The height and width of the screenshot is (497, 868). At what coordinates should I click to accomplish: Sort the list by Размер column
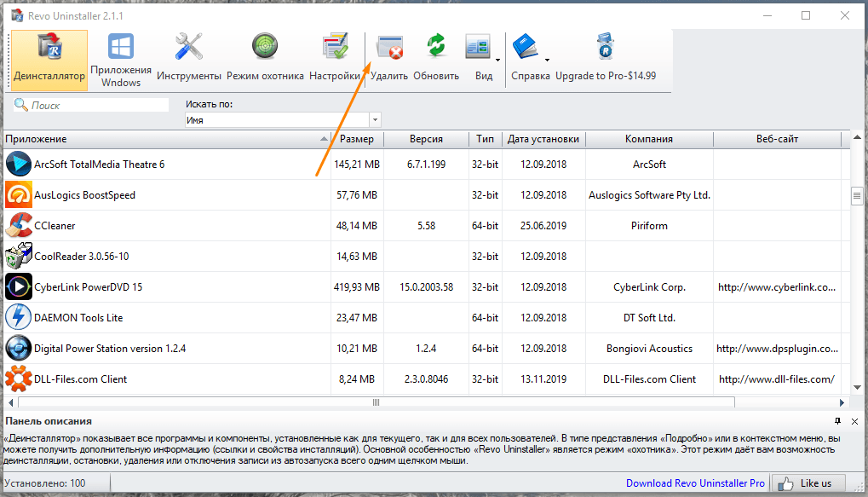[357, 139]
